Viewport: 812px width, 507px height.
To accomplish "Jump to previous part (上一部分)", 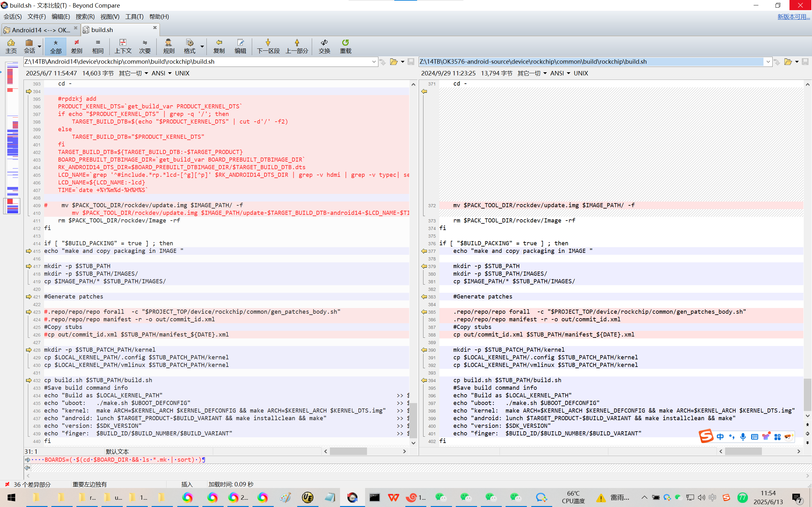I will (297, 46).
